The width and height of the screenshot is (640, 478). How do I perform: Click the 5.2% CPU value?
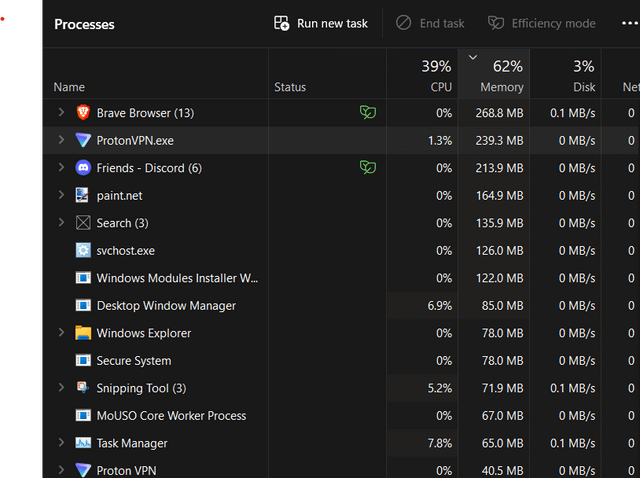440,388
